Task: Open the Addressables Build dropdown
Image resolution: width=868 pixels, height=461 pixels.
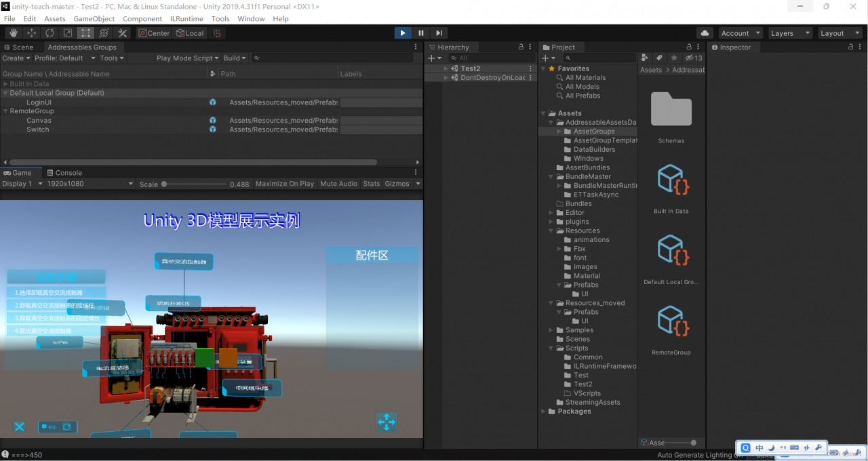Action: pos(234,58)
